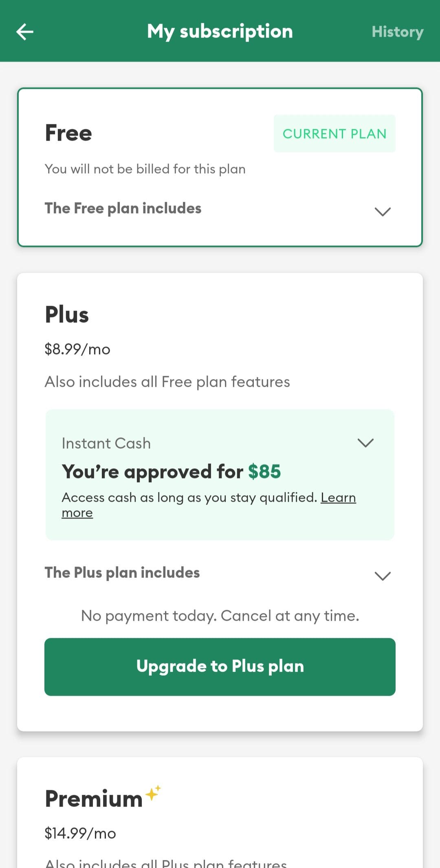Click the Premium sparkle stars icon
Viewport: 440px width, 868px height.
coord(154,793)
